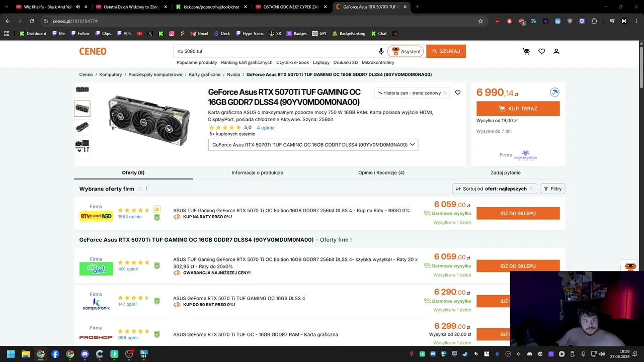Viewport: 644px width, 362px height.
Task: Open the Instagram bookmark icon
Action: tap(172, 34)
